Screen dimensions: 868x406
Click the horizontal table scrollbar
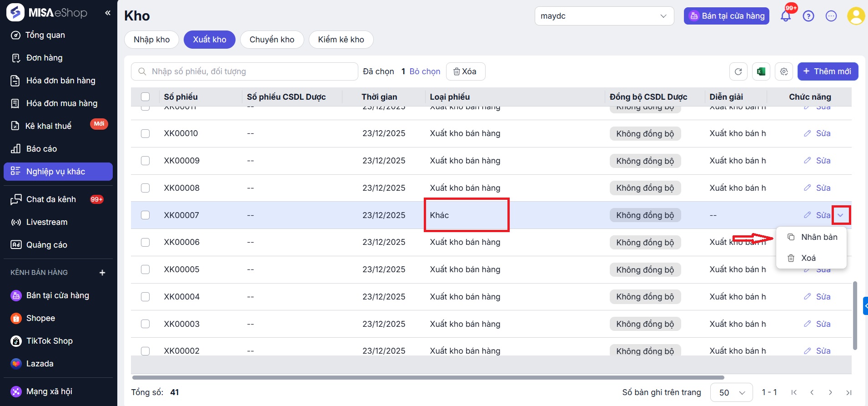[428, 377]
